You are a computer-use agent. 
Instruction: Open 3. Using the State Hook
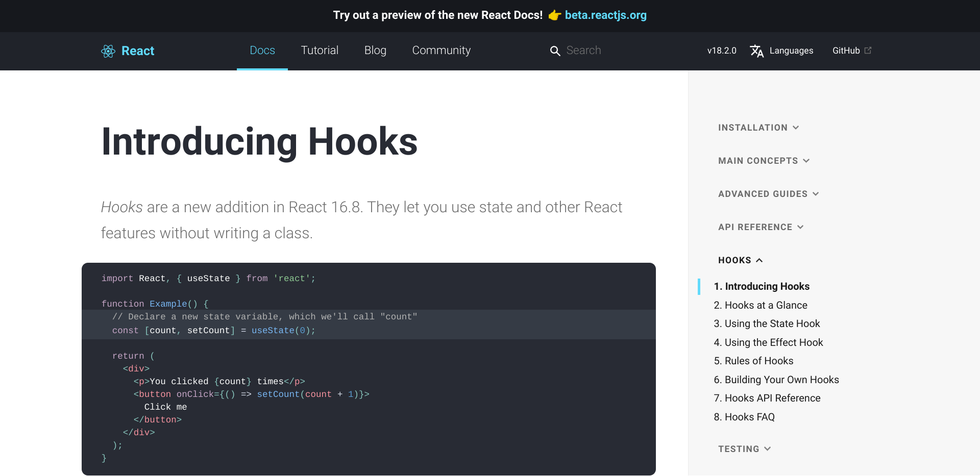(767, 323)
